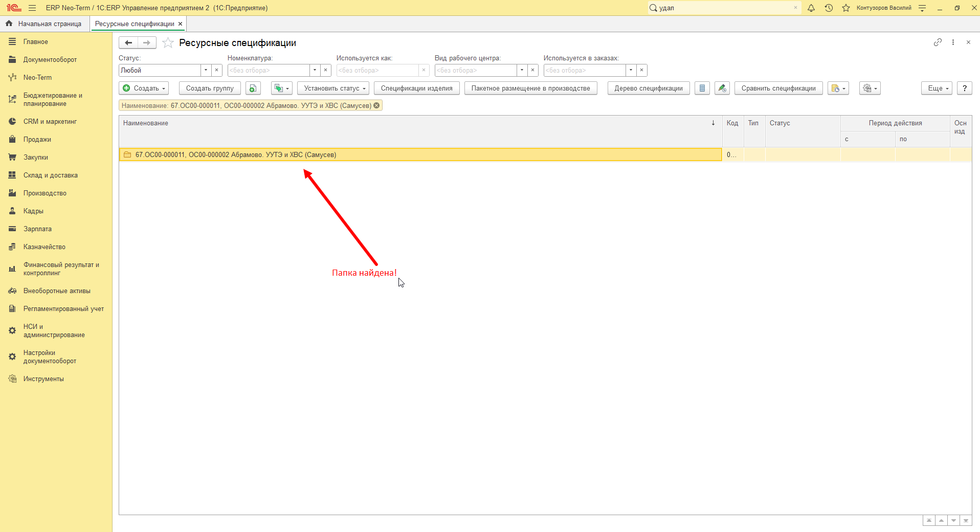Expand Статус dropdown arrow

click(x=206, y=70)
